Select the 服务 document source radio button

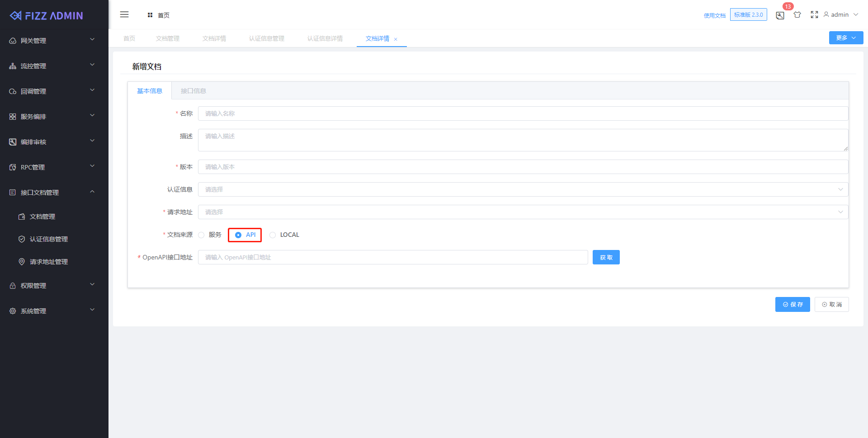201,235
